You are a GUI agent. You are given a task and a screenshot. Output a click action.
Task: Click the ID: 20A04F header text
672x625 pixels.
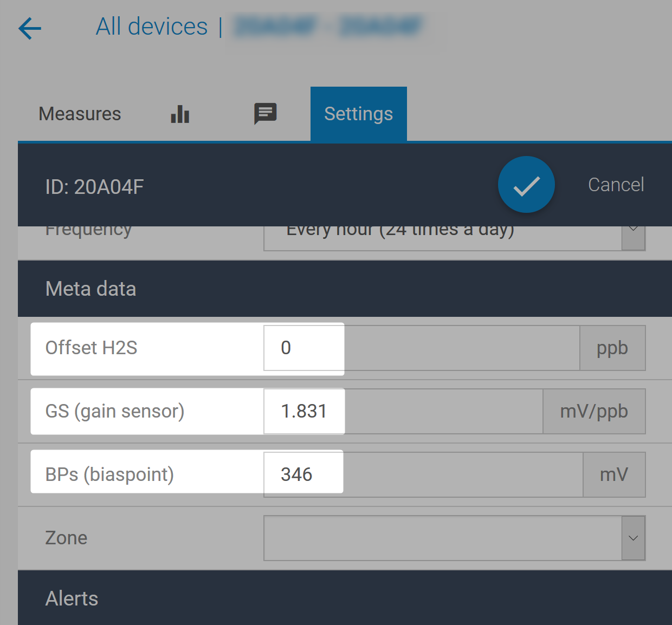point(95,187)
